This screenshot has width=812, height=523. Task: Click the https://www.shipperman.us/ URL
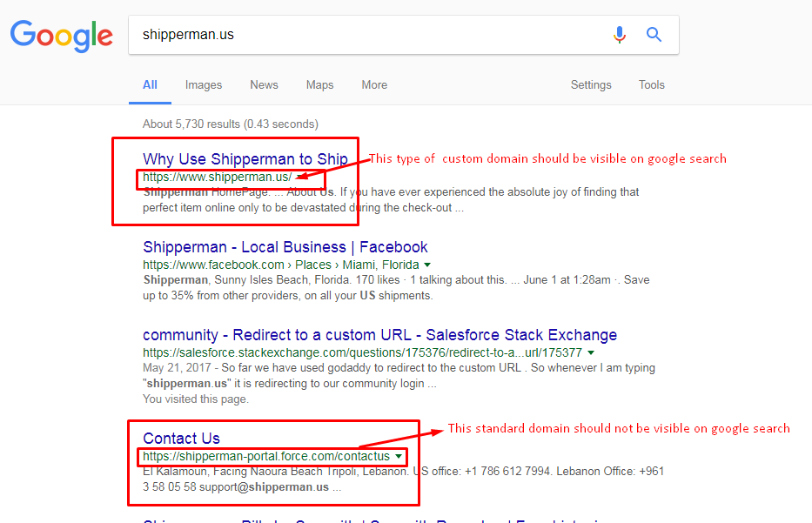pos(217,178)
